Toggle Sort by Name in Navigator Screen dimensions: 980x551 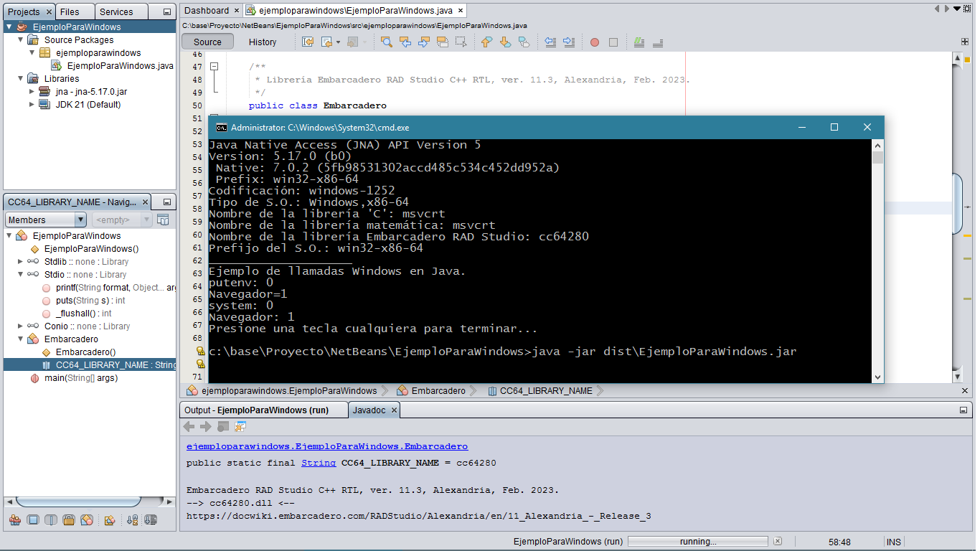tap(132, 520)
